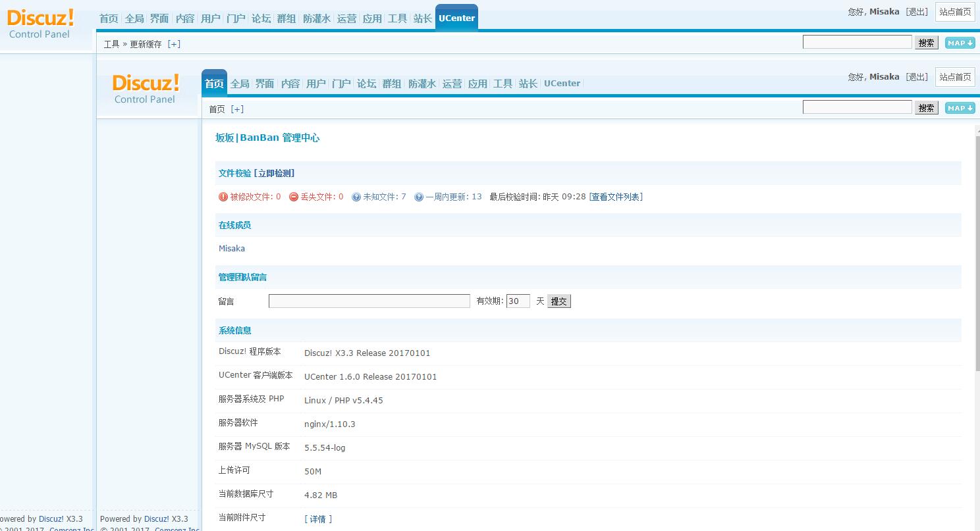
Task: Click Discuz! link in inner frame footer
Action: tap(157, 519)
